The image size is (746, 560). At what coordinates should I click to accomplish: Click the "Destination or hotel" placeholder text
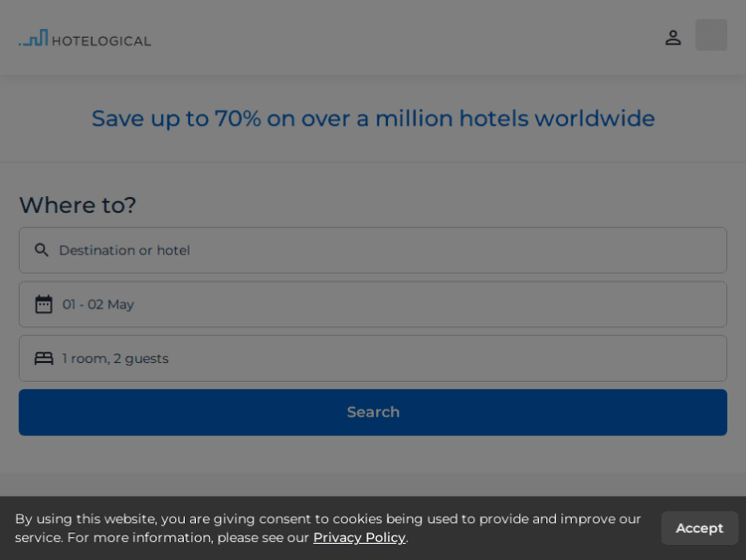[124, 250]
